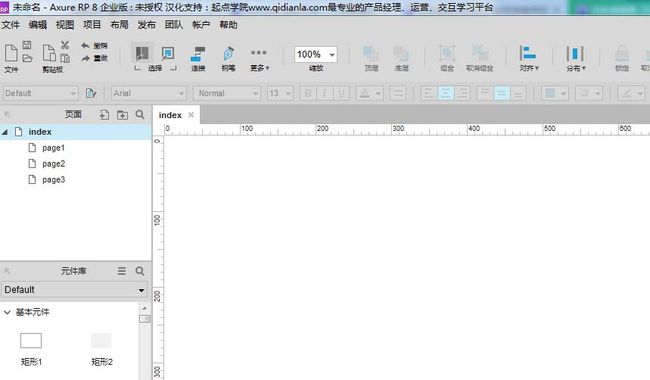Open the 编辑 menu
This screenshot has width=650, height=380.
click(x=38, y=25)
